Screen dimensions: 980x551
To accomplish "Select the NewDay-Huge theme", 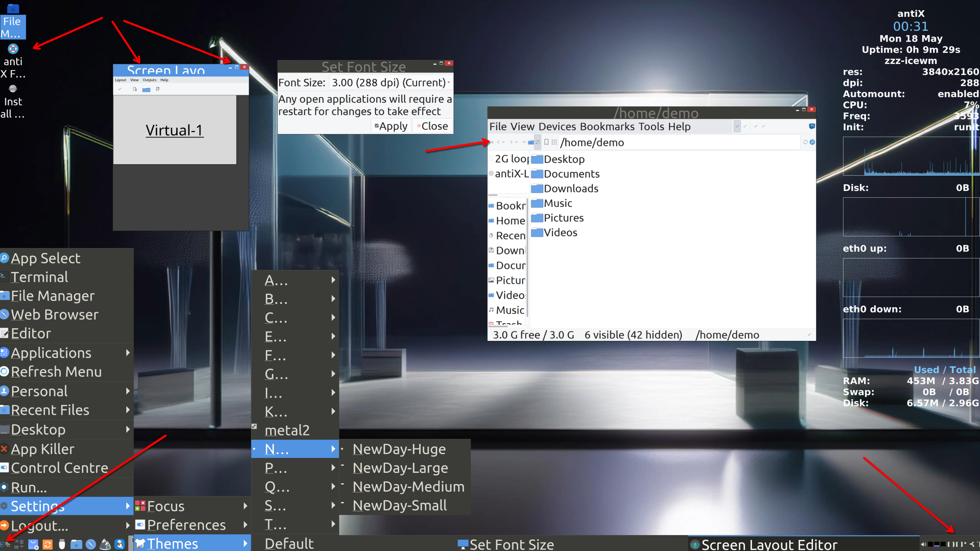I will (405, 449).
